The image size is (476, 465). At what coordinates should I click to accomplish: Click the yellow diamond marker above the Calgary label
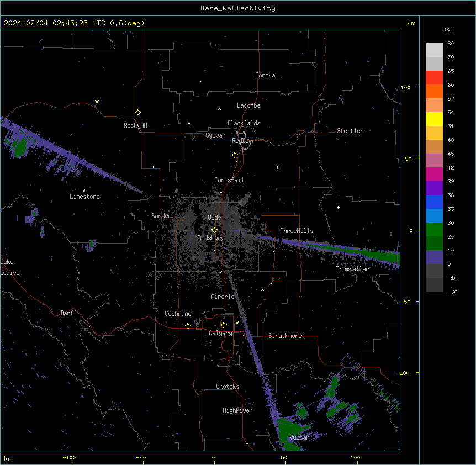point(224,325)
